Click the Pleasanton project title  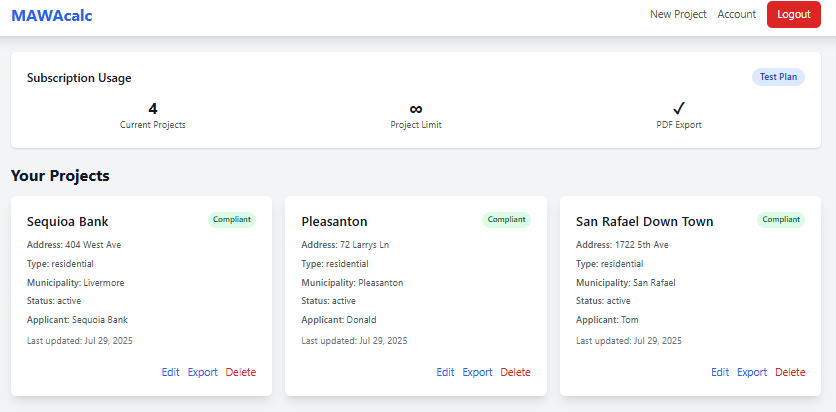tap(334, 221)
